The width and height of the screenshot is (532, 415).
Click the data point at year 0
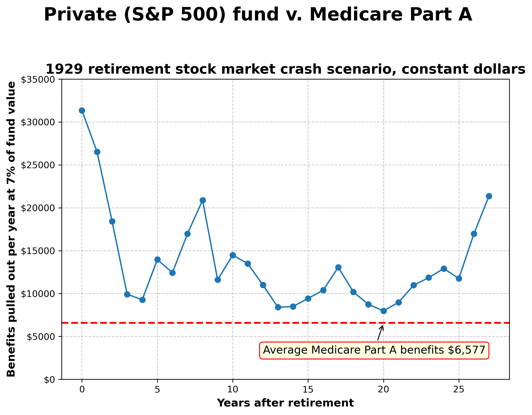pyautogui.click(x=82, y=111)
